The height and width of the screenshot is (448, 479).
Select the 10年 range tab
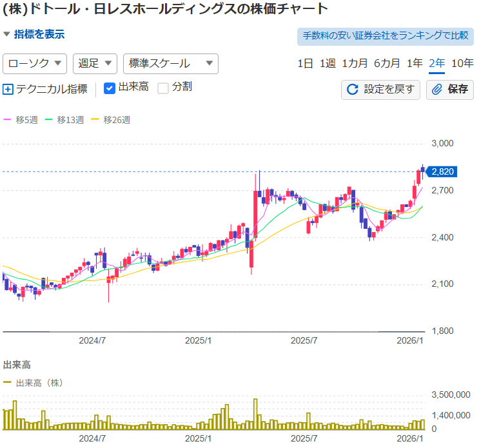tap(462, 63)
